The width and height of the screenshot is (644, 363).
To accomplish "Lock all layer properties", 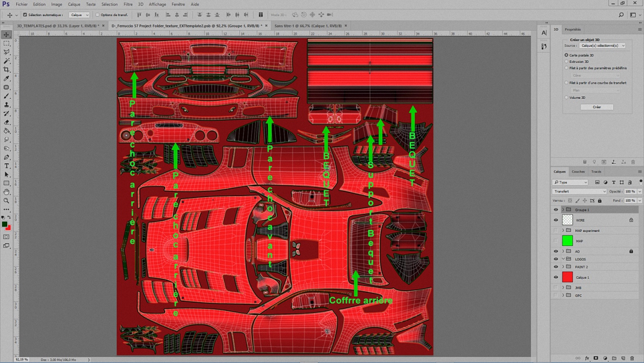I will click(600, 200).
